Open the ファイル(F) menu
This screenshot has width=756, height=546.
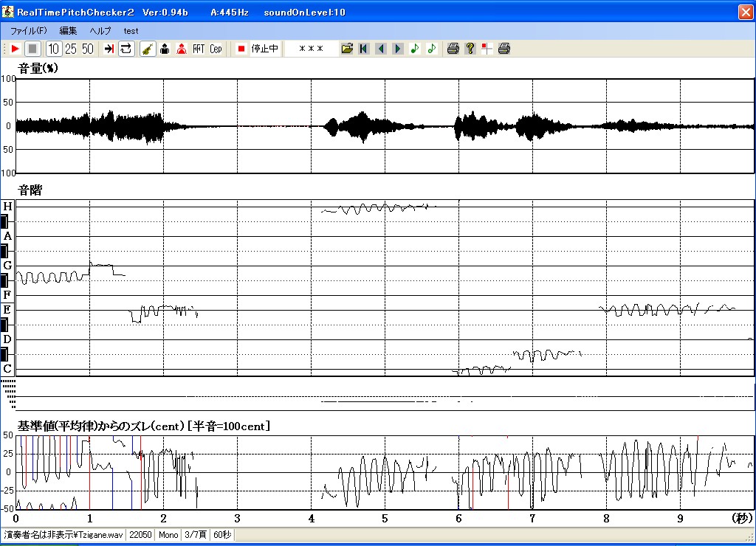[29, 31]
